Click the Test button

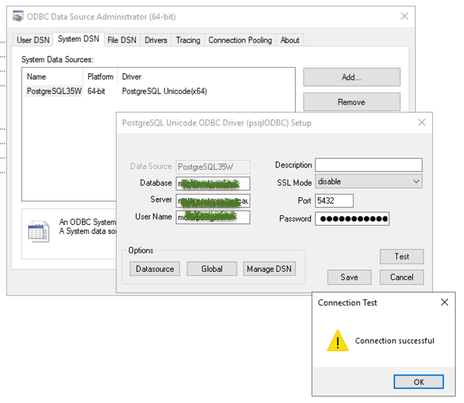[402, 256]
